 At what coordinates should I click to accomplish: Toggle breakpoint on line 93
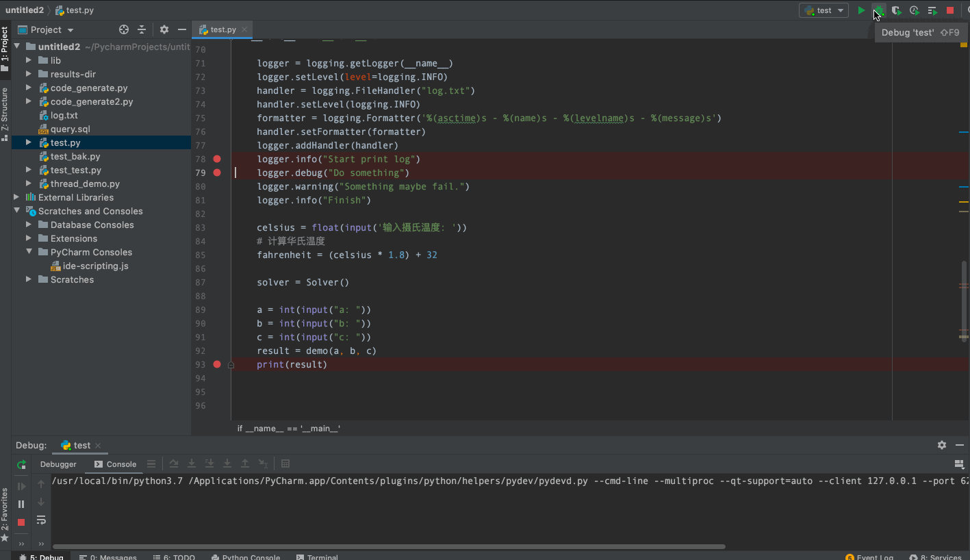[x=217, y=364]
